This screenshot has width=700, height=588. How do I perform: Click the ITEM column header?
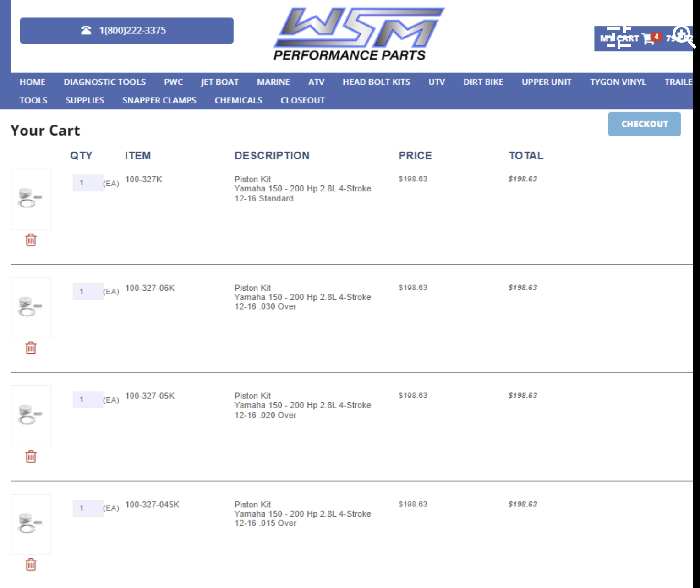[138, 156]
